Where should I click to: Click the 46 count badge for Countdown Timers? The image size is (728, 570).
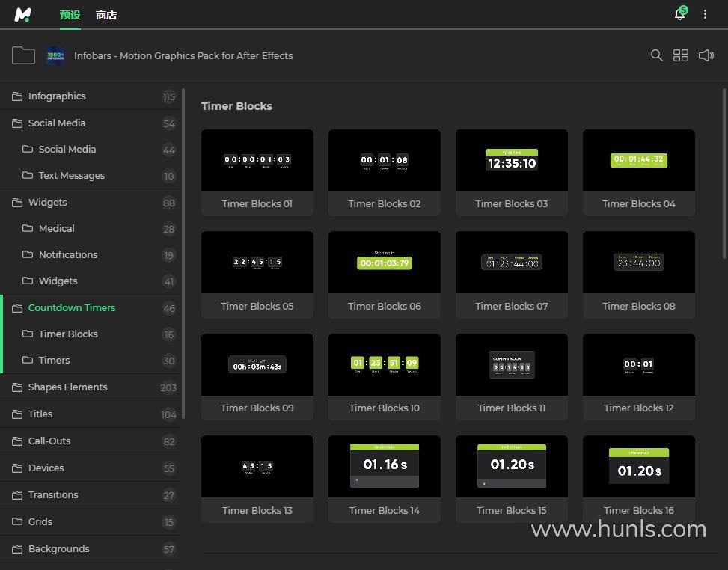pos(169,308)
